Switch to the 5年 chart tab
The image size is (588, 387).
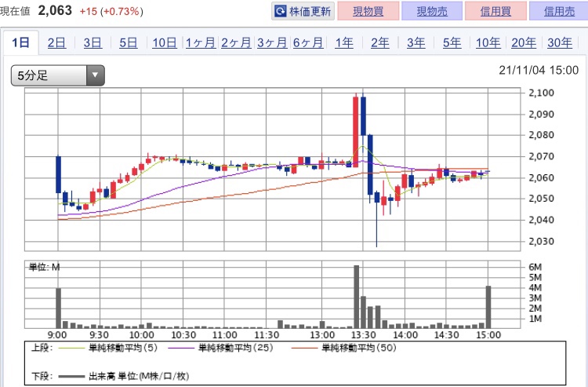pyautogui.click(x=452, y=43)
